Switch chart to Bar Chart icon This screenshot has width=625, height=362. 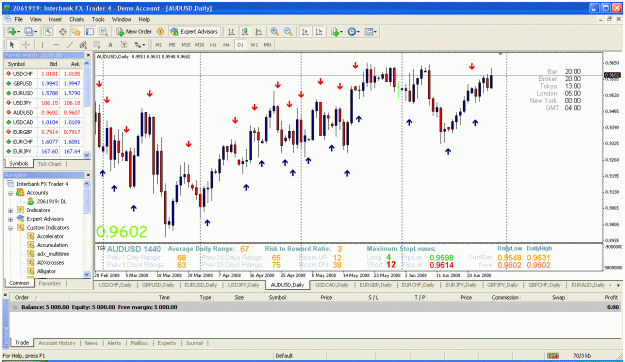(231, 31)
